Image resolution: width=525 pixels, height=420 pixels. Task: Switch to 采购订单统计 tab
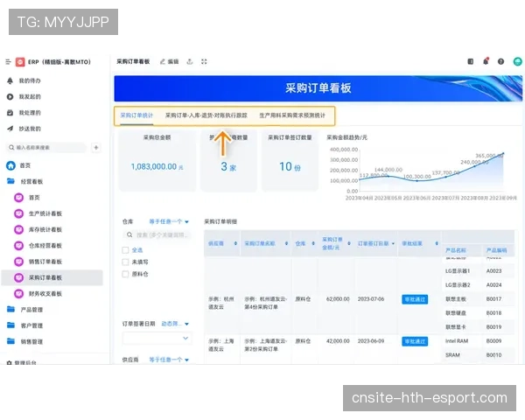tap(136, 115)
